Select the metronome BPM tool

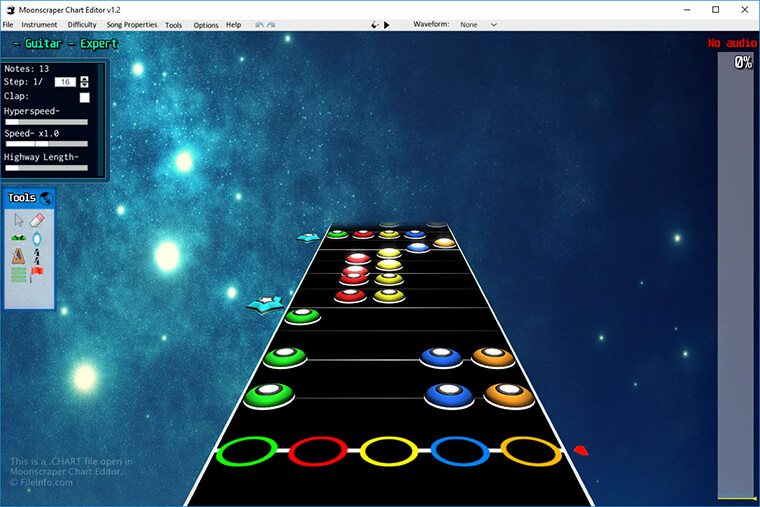(x=19, y=256)
